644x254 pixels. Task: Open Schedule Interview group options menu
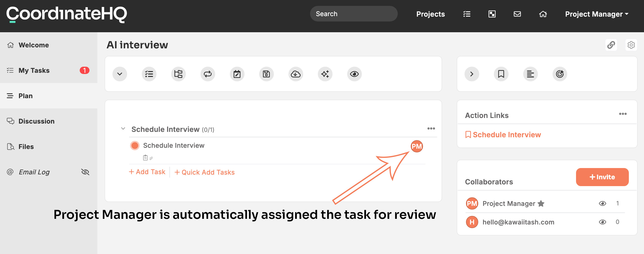(431, 128)
